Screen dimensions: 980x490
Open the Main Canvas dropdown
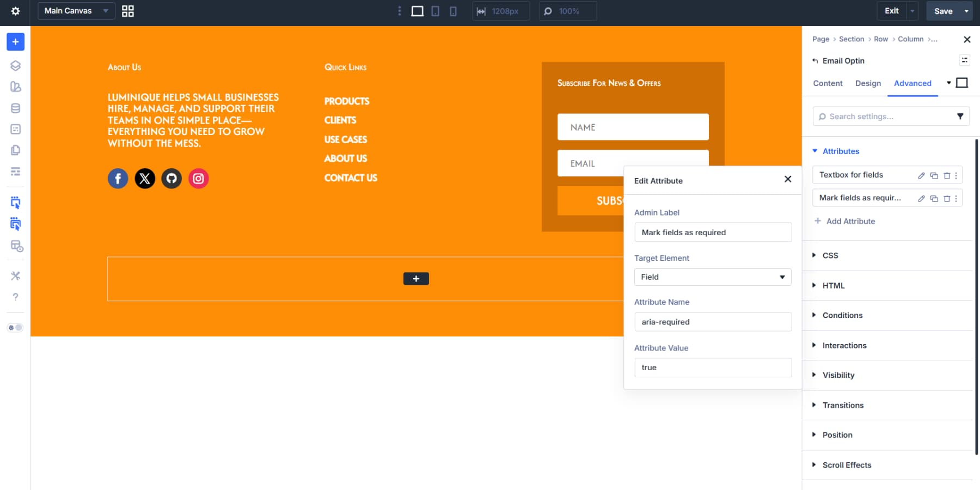tap(76, 11)
